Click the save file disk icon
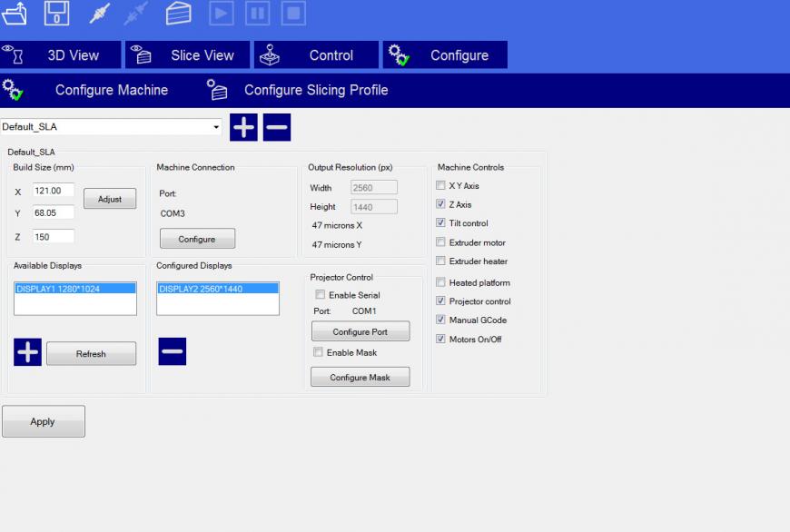This screenshot has width=790, height=532. click(56, 14)
